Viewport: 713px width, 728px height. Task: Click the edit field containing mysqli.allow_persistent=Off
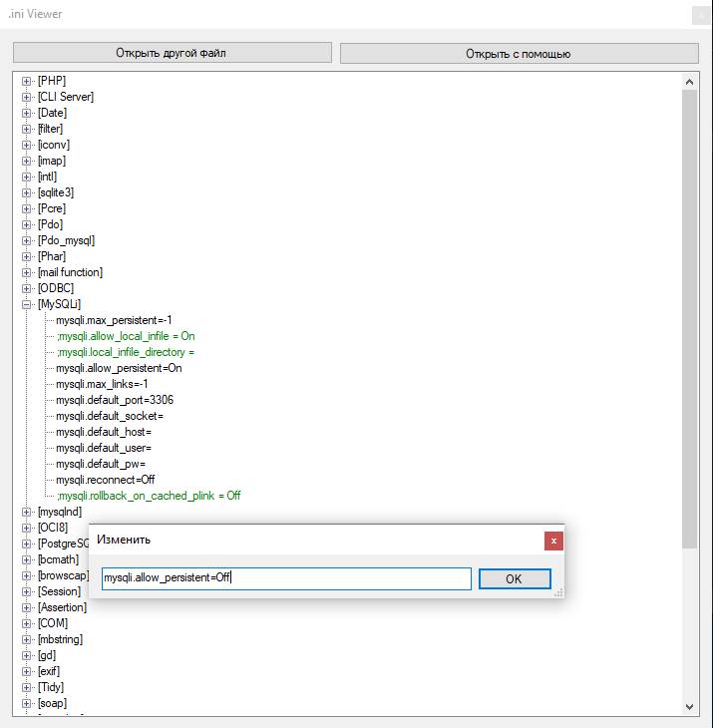(286, 578)
